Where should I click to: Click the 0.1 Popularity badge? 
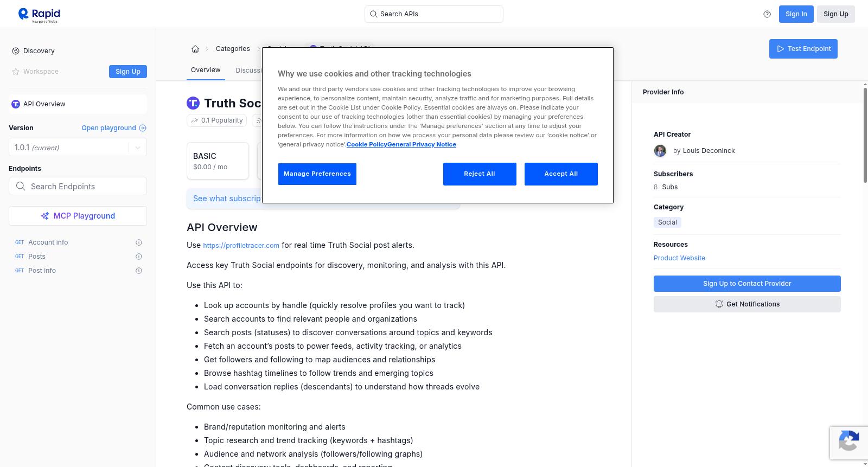(217, 120)
